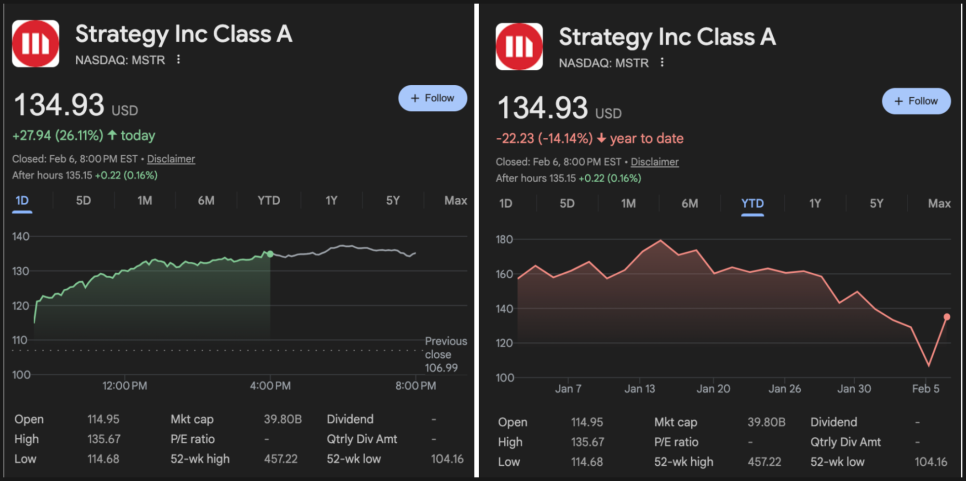Click Follow button in right panel

click(916, 101)
